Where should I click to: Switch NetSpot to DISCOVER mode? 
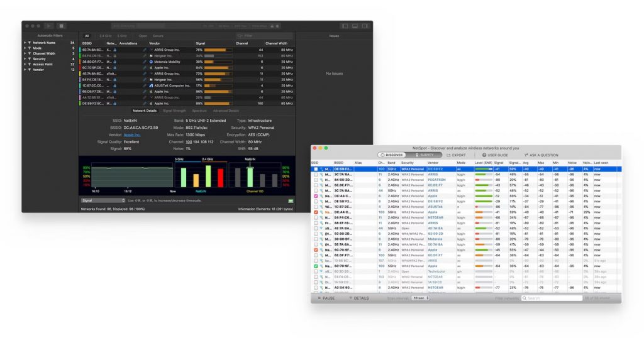[392, 155]
